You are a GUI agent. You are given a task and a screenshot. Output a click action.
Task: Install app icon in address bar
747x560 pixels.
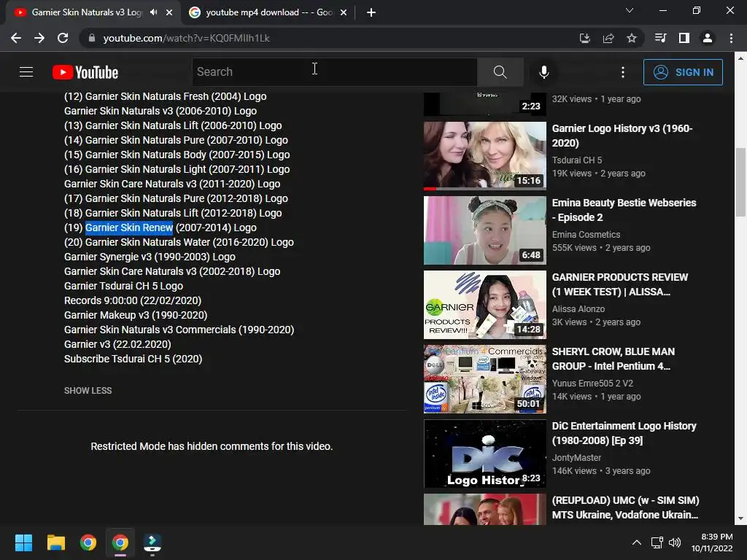[x=584, y=38]
